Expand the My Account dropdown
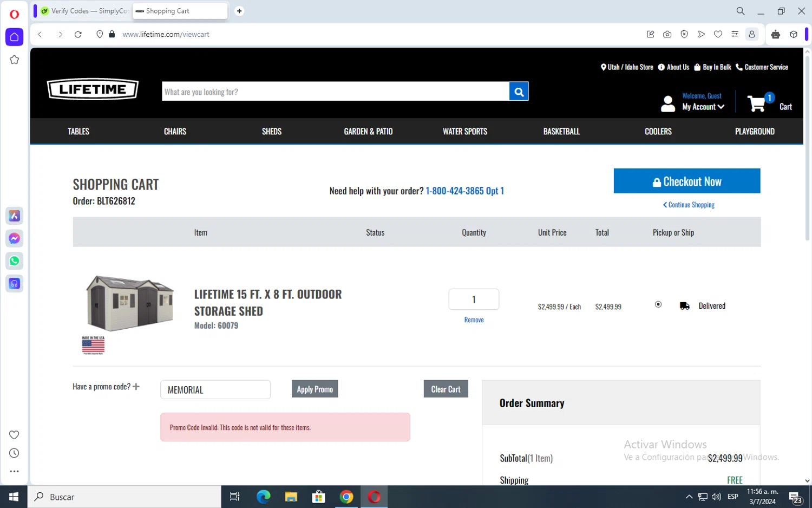 [x=703, y=107]
